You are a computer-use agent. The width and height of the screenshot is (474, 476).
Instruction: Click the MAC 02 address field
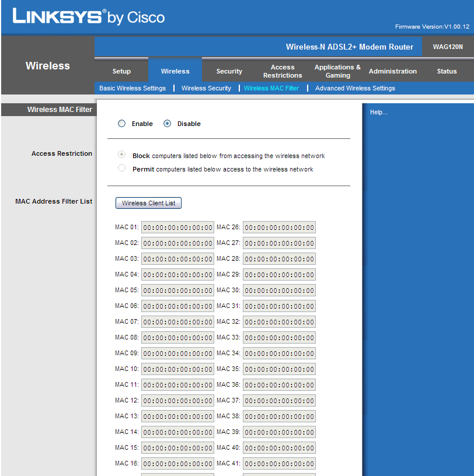(x=177, y=243)
